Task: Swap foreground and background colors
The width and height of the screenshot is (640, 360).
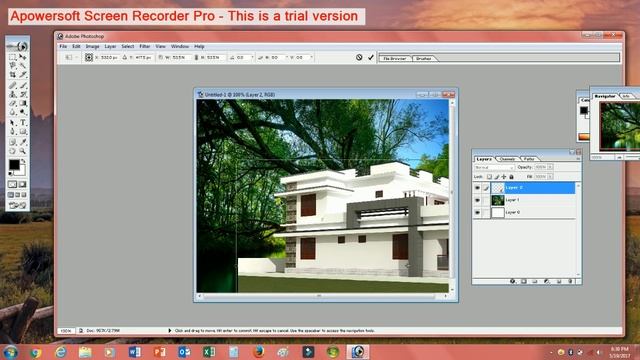Action: pos(23,161)
